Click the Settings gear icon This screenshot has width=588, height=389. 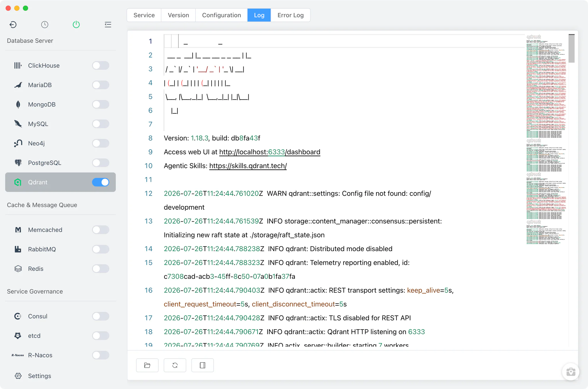click(x=18, y=376)
